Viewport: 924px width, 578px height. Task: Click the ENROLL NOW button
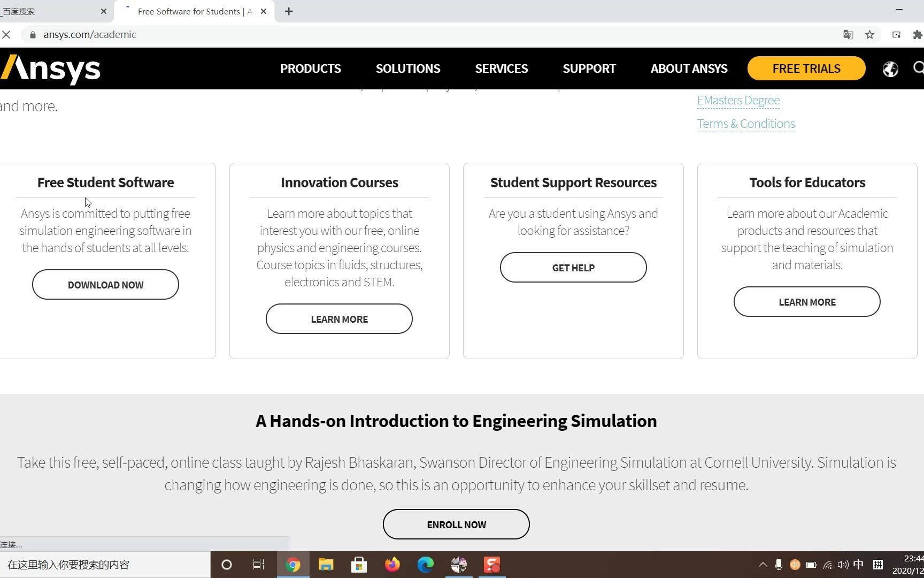pyautogui.click(x=456, y=524)
